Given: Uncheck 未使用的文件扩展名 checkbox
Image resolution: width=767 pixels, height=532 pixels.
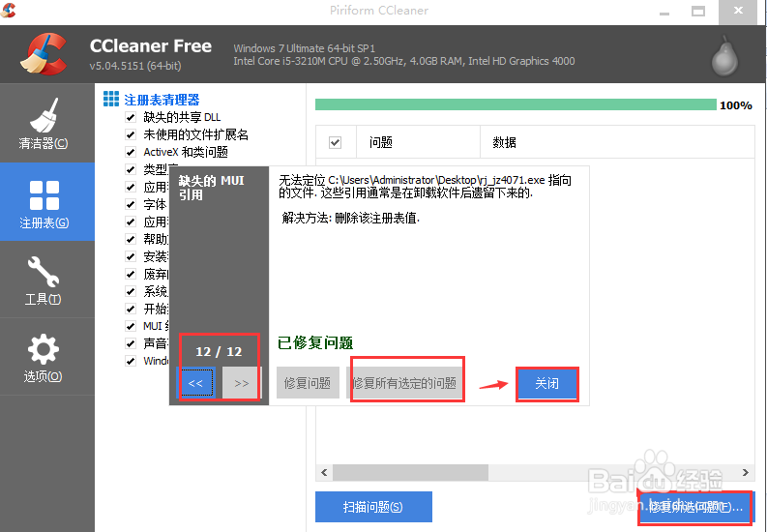Looking at the screenshot, I should point(131,134).
